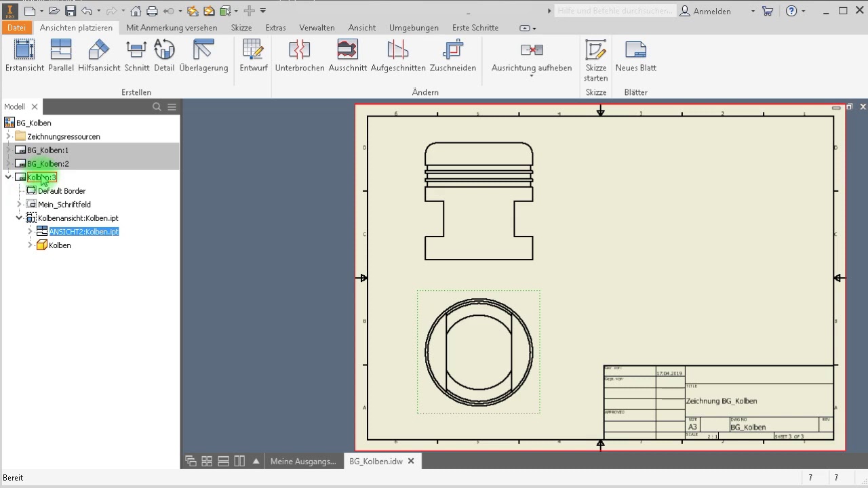This screenshot has width=868, height=488.
Task: Select the BG_Kolben:2 sheet
Action: click(x=47, y=163)
